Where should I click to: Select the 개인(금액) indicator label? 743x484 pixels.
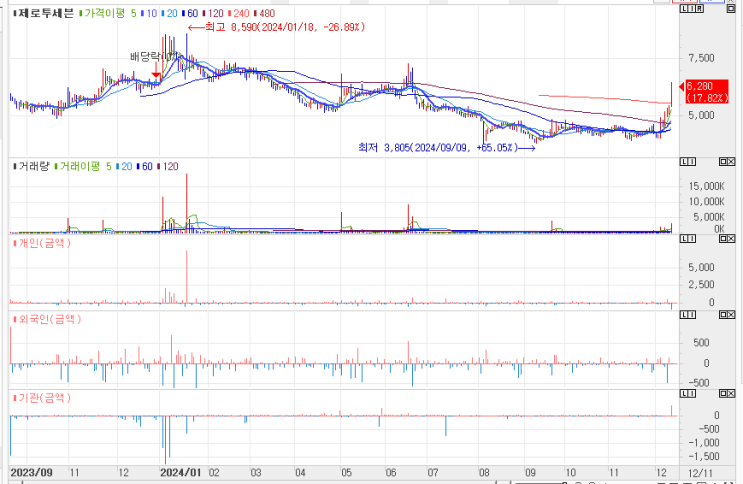click(x=44, y=243)
